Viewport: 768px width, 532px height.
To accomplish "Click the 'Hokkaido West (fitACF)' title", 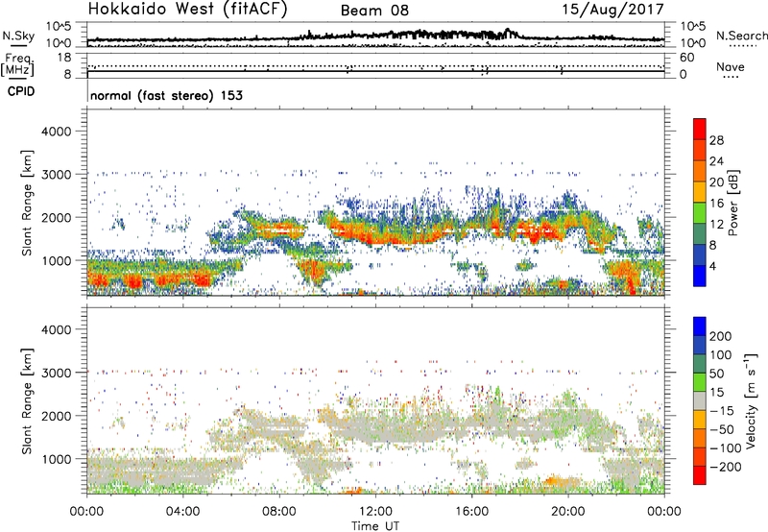I will click(187, 10).
